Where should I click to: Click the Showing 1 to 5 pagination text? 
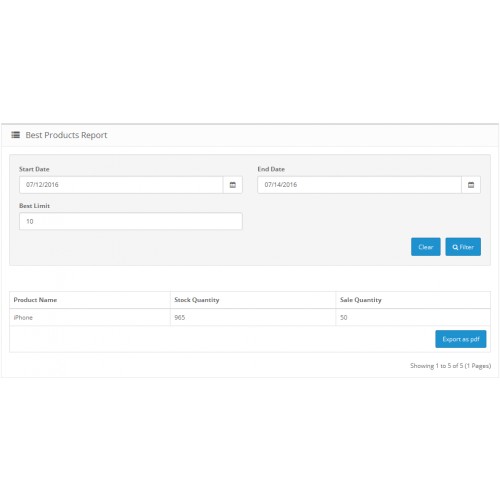(x=450, y=366)
